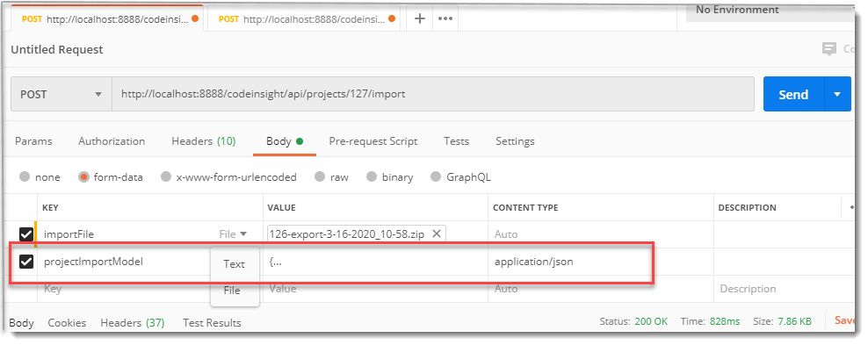
Task: Click the KEY column header
Action: (x=50, y=208)
